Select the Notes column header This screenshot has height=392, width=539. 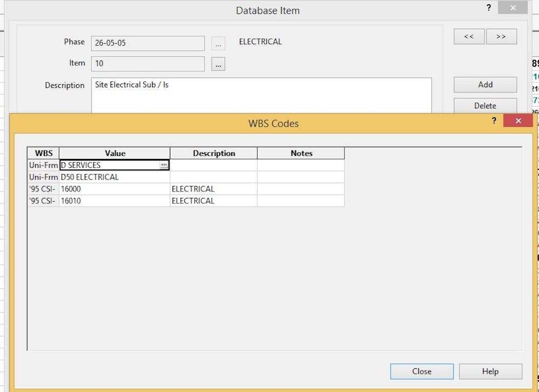click(301, 153)
